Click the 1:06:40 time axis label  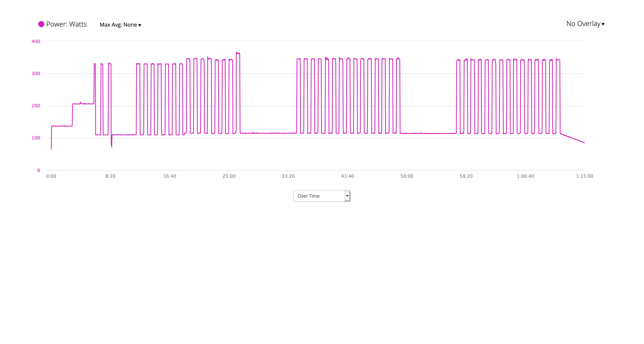click(525, 176)
